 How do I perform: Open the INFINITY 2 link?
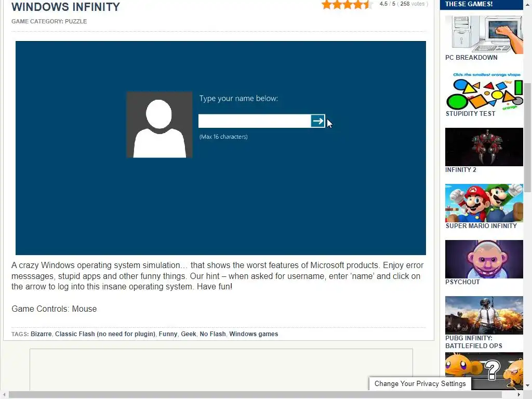point(461,170)
